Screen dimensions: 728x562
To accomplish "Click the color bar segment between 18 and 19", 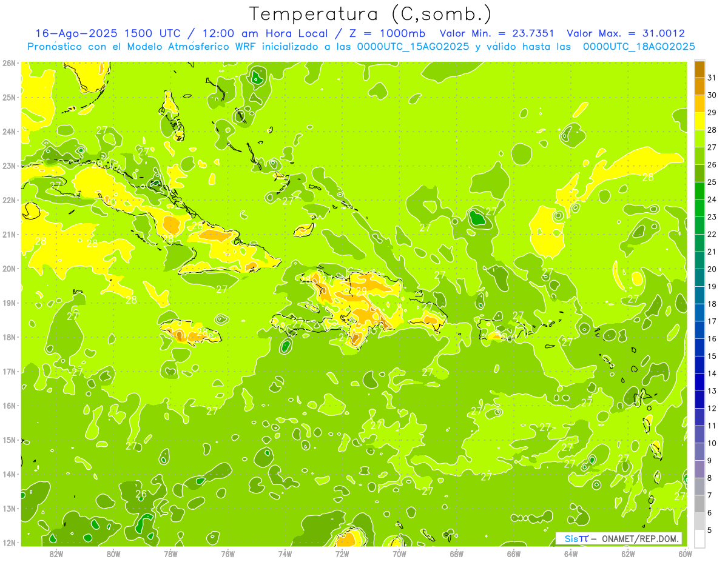I will click(x=699, y=295).
